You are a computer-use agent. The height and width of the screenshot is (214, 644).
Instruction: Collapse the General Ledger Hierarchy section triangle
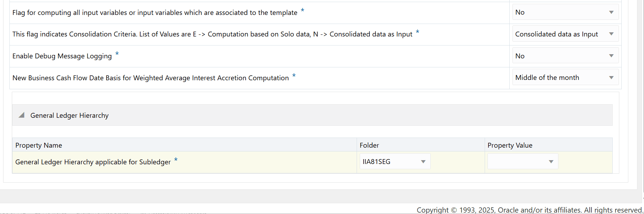click(21, 115)
